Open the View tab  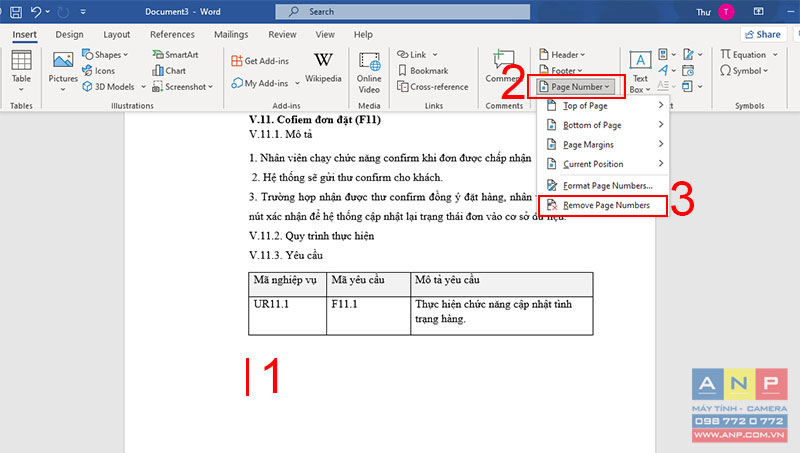324,34
